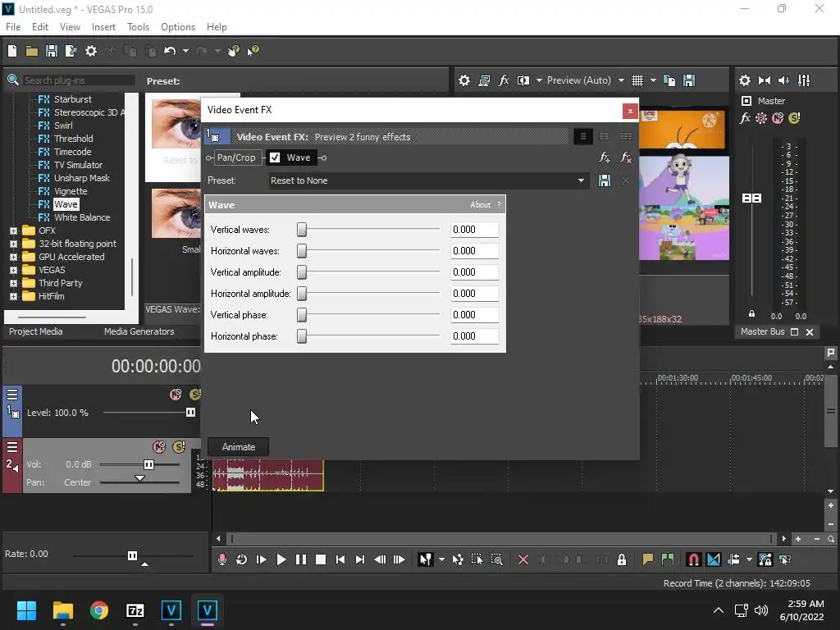840x630 pixels.
Task: Open the split screen view dropdown arrow
Action: 539,80
